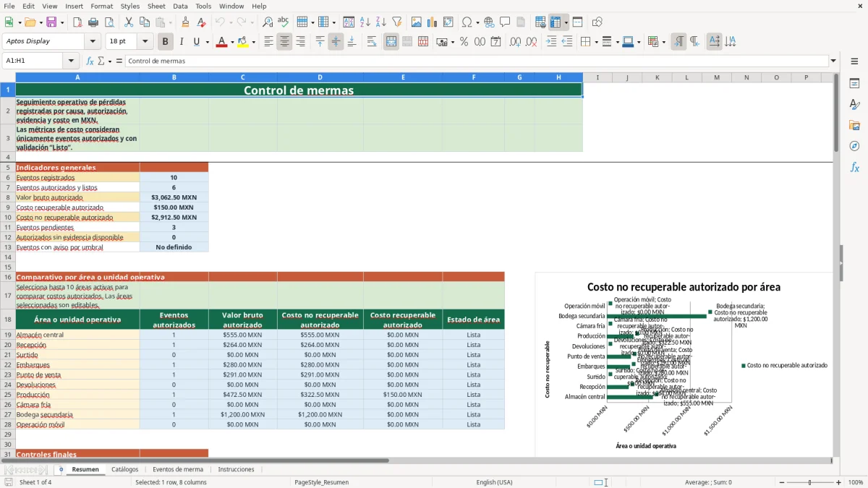
Task: Select row 18 header
Action: click(8, 320)
